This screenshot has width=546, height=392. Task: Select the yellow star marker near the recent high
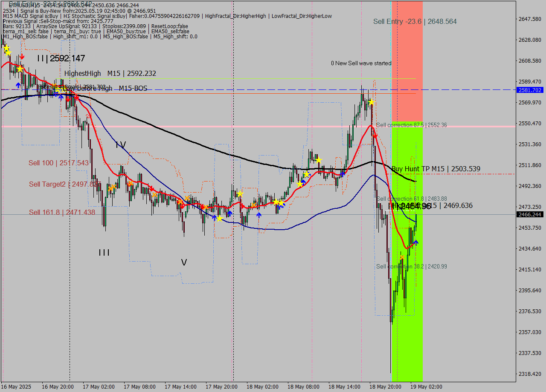coord(372,102)
